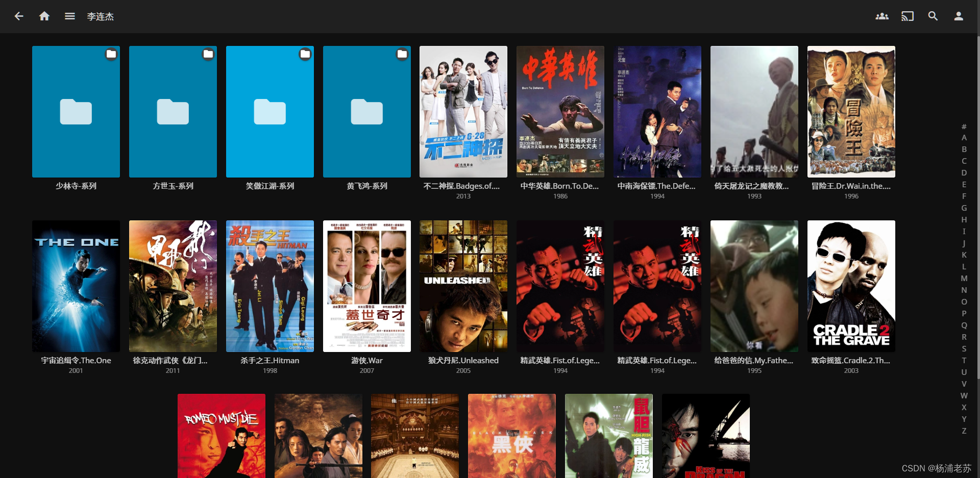
Task: Jump to letter K in alphabet picker
Action: tap(964, 255)
